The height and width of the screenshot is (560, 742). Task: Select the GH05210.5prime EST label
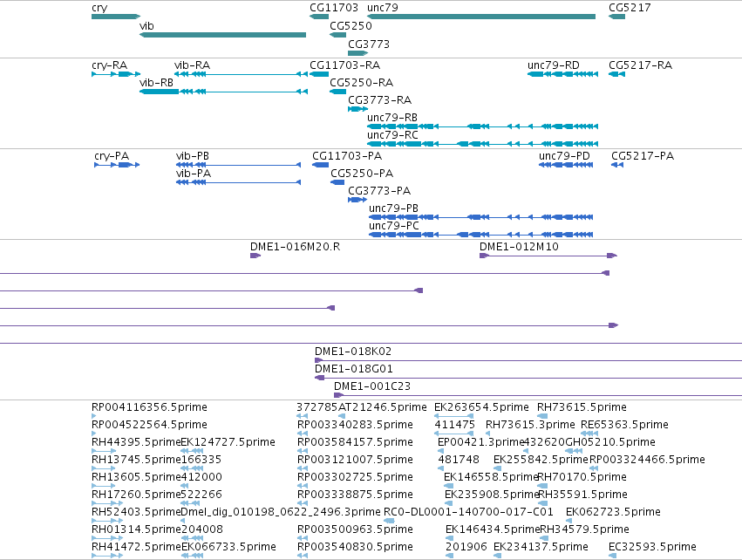(x=610, y=442)
